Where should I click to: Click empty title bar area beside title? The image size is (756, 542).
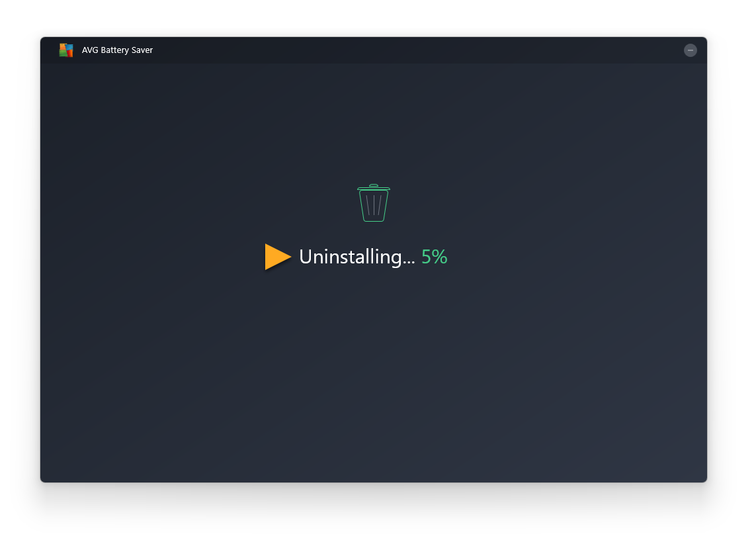pos(397,50)
